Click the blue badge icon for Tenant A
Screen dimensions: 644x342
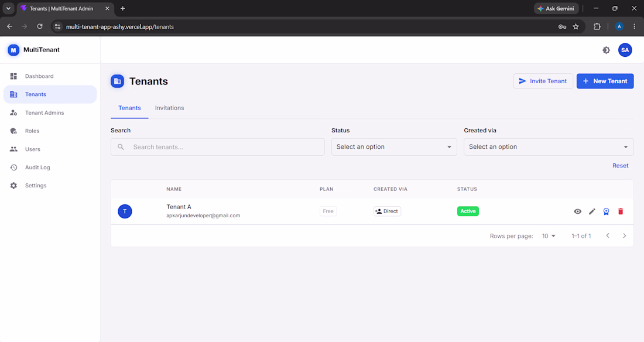click(x=606, y=211)
